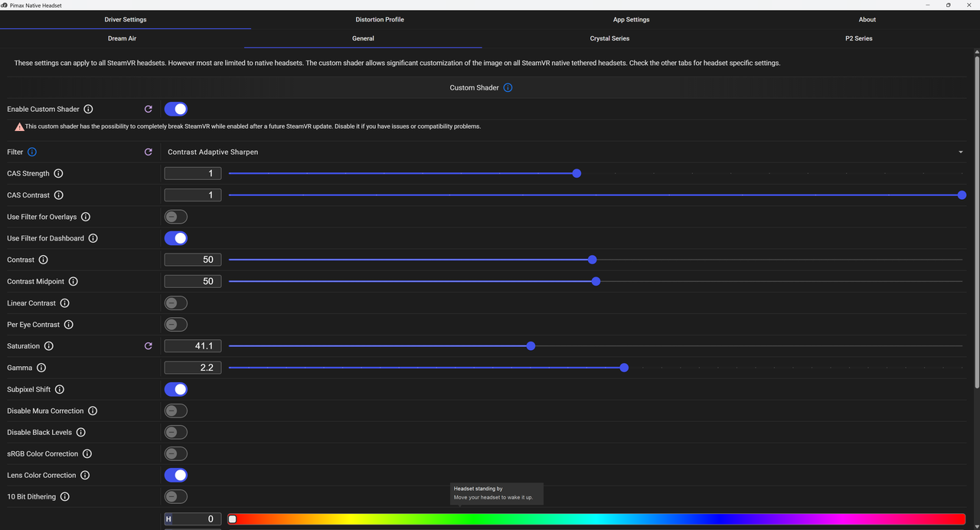This screenshot has width=980, height=530.
Task: Show info for Use Filter for Overlays
Action: pyautogui.click(x=86, y=217)
